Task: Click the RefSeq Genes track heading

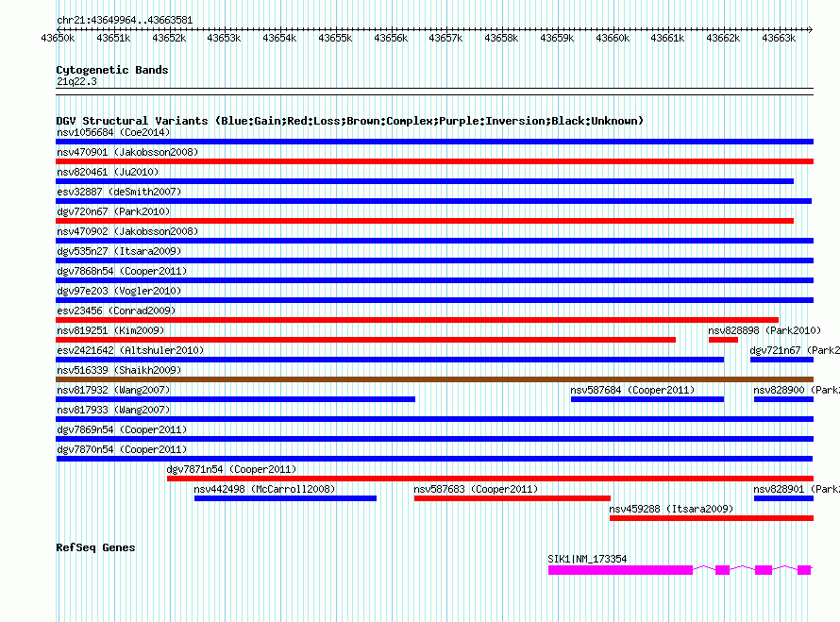Action: click(95, 547)
